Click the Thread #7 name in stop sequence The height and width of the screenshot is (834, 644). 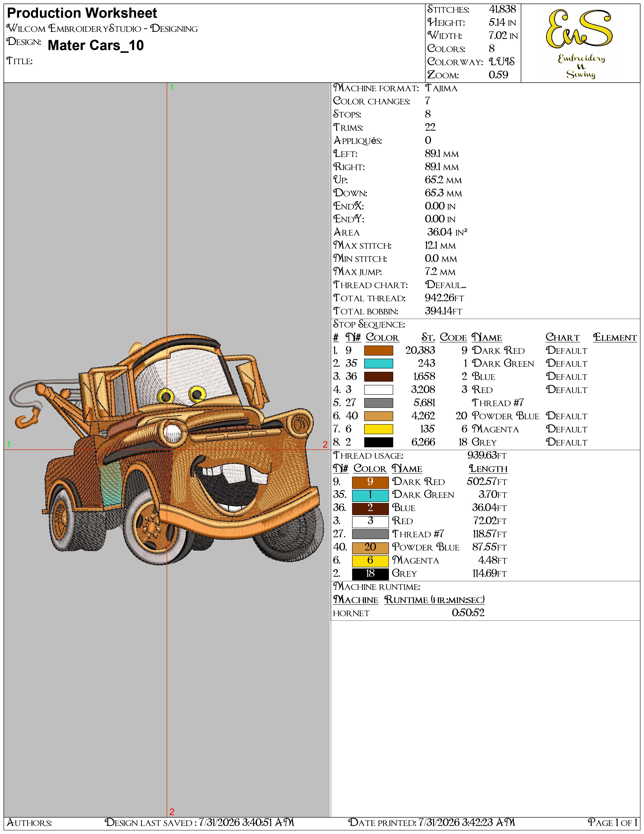coord(498,403)
